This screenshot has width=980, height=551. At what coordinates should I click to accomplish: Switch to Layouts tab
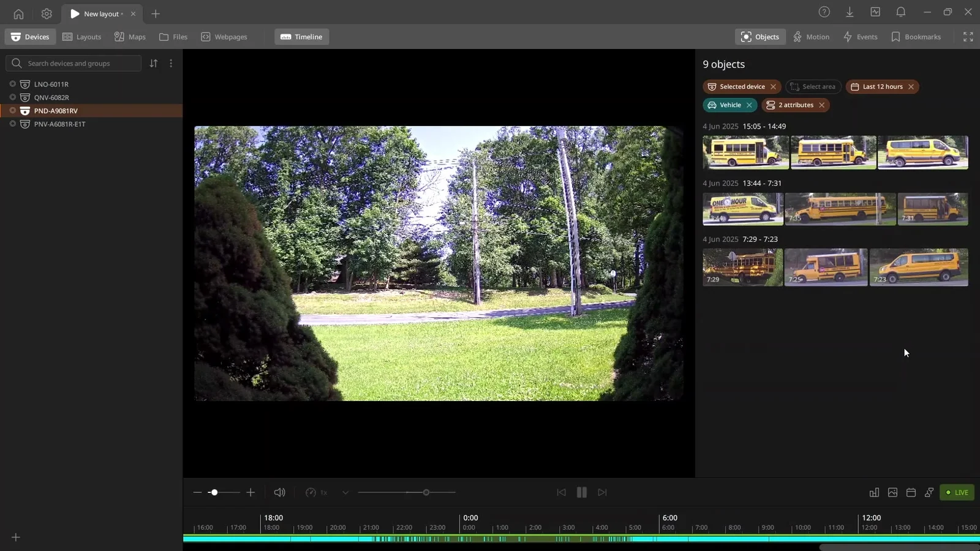(81, 37)
